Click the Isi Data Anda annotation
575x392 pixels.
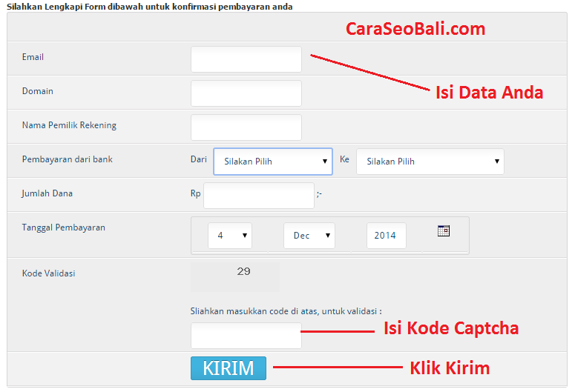click(489, 93)
